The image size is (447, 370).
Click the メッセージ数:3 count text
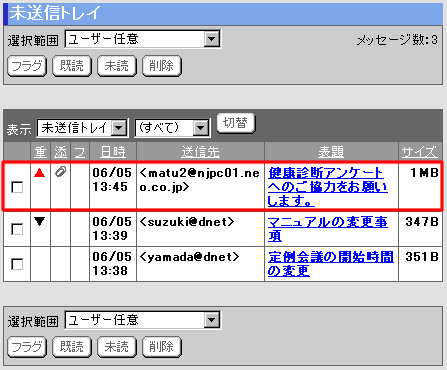(397, 40)
